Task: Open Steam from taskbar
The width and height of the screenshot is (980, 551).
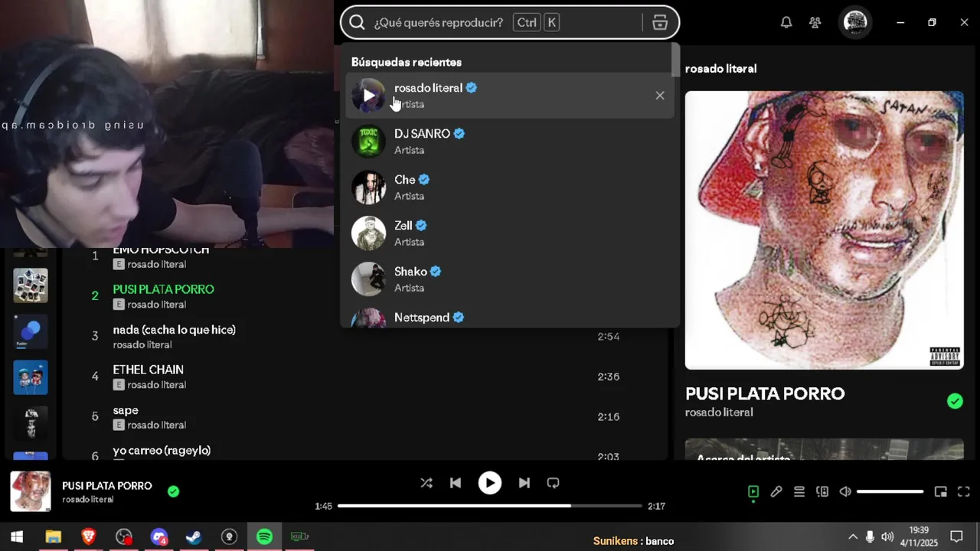Action: (x=194, y=537)
